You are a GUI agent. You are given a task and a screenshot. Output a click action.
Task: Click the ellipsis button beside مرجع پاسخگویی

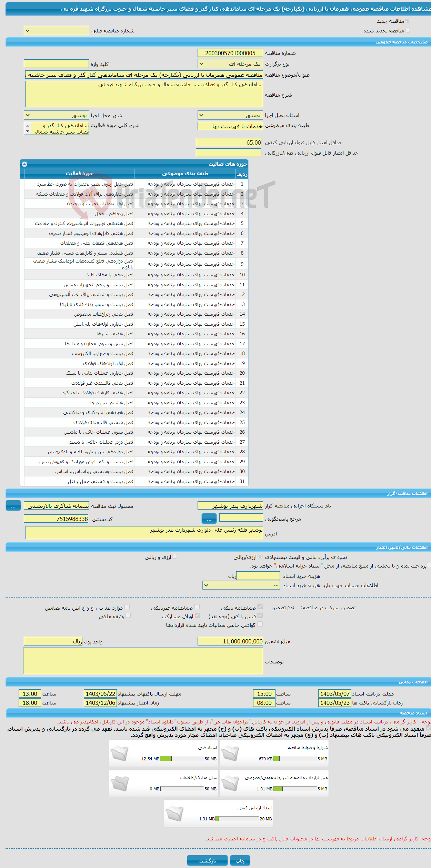pyautogui.click(x=209, y=519)
